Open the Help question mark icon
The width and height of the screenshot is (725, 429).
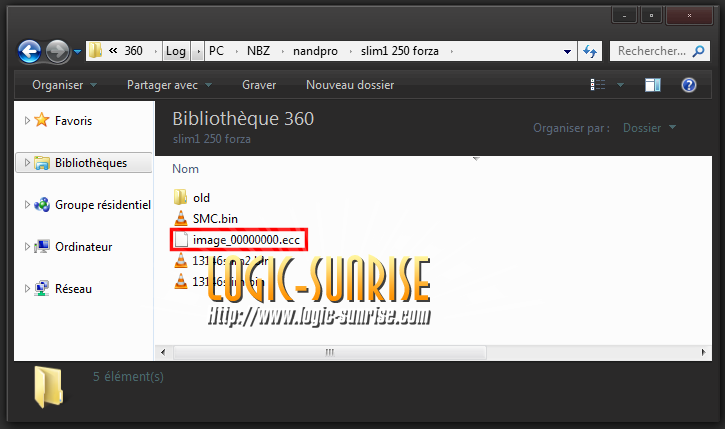tap(688, 85)
